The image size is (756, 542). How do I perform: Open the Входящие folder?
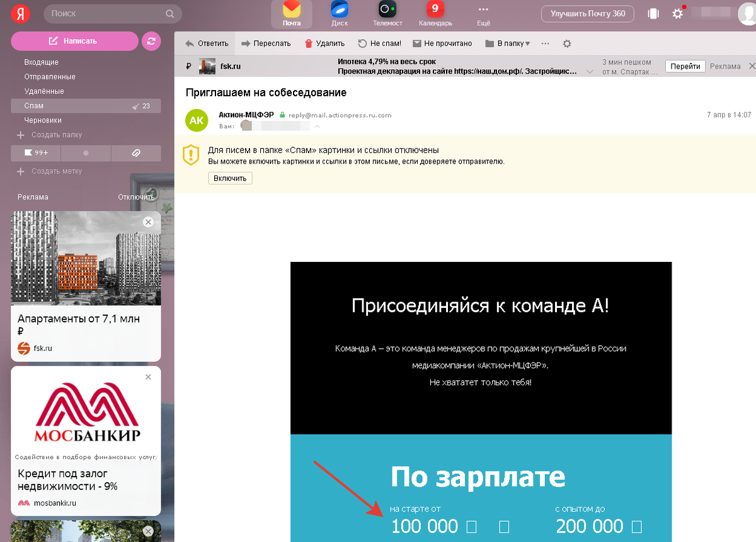click(x=42, y=62)
